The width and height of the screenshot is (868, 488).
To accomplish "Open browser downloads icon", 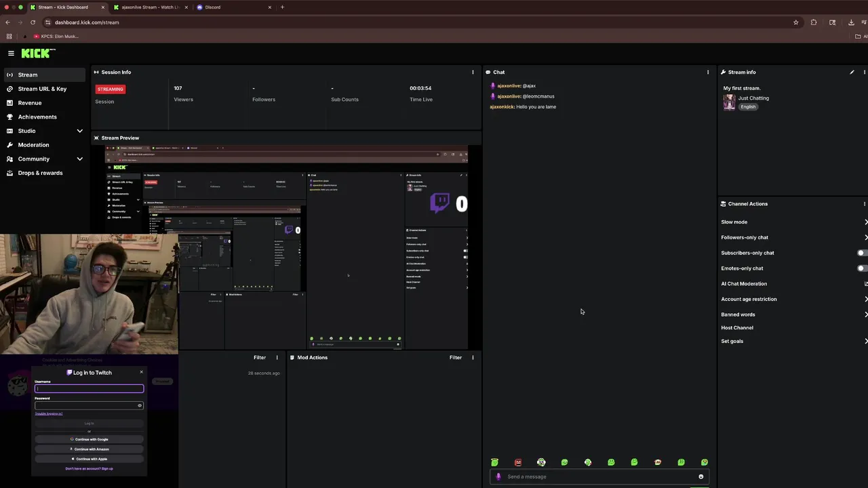I will point(851,22).
